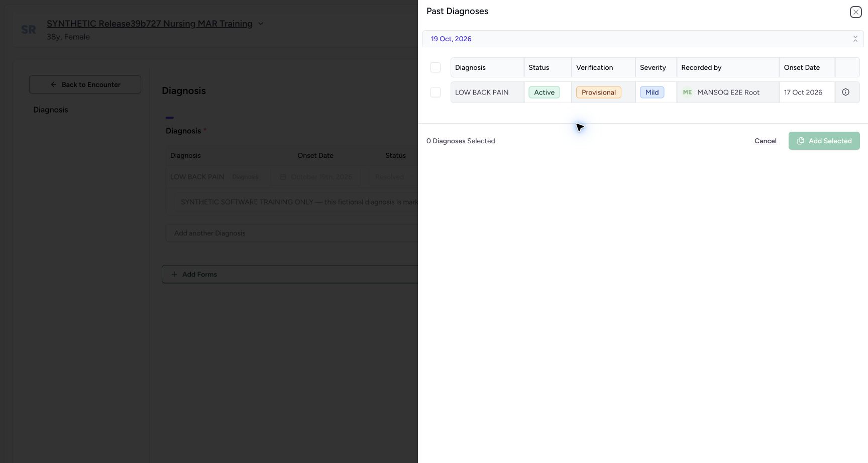Click MANSOQ E2E Root recorder name
Image resolution: width=868 pixels, height=463 pixels.
click(728, 92)
